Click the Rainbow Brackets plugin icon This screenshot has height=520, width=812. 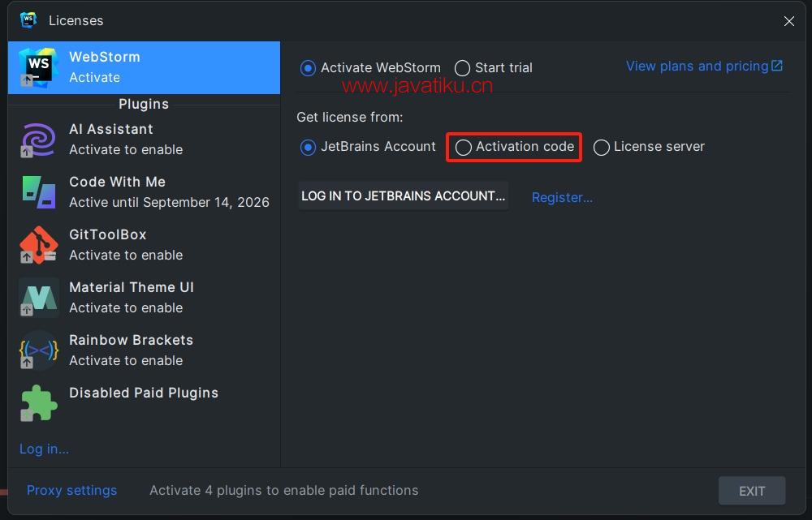[38, 350]
